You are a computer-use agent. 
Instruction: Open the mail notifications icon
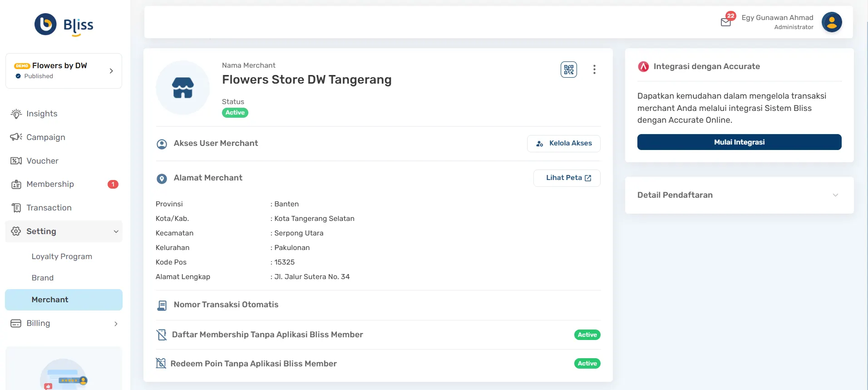pyautogui.click(x=726, y=22)
